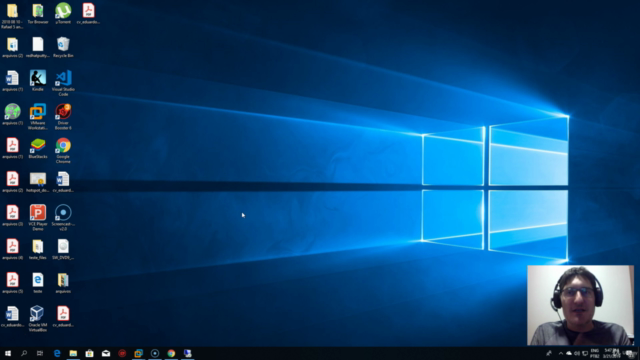The image size is (640, 360).
Task: Open the Google Chrome desktop shortcut
Action: [x=63, y=151]
